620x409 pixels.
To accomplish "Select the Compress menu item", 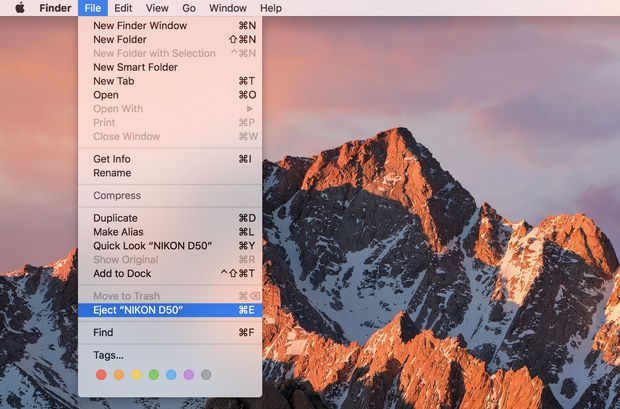I will point(117,196).
